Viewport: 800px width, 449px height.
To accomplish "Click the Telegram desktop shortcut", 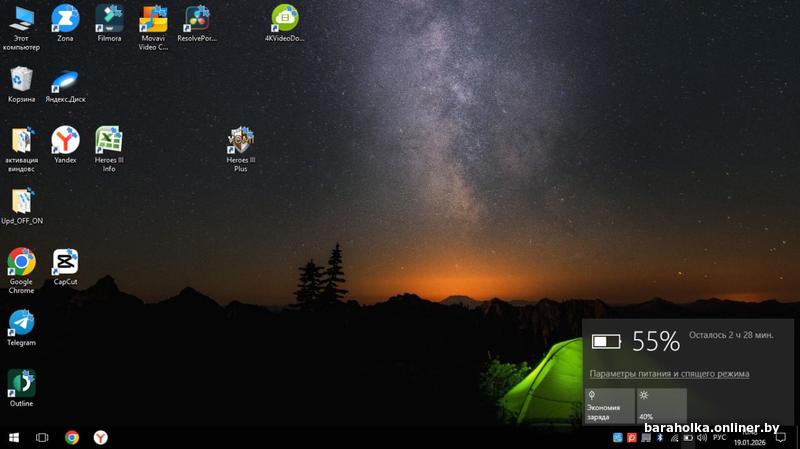I will pyautogui.click(x=21, y=328).
